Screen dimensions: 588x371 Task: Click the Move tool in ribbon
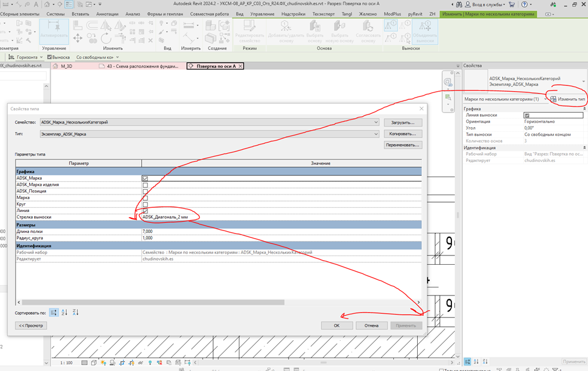click(x=78, y=38)
